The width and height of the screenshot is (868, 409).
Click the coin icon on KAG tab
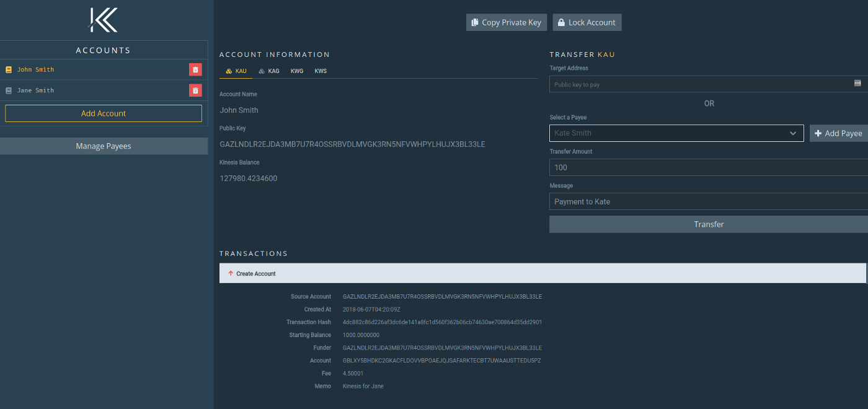[x=262, y=71]
